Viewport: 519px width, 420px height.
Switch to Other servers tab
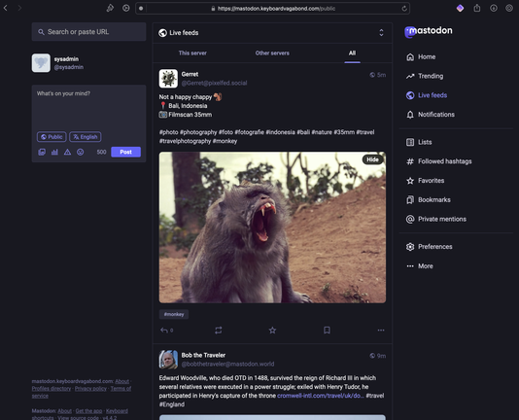(272, 53)
